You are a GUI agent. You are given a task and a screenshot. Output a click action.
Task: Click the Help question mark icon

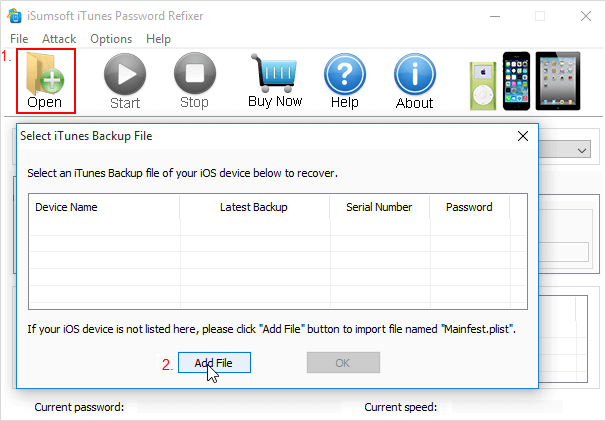tap(344, 74)
